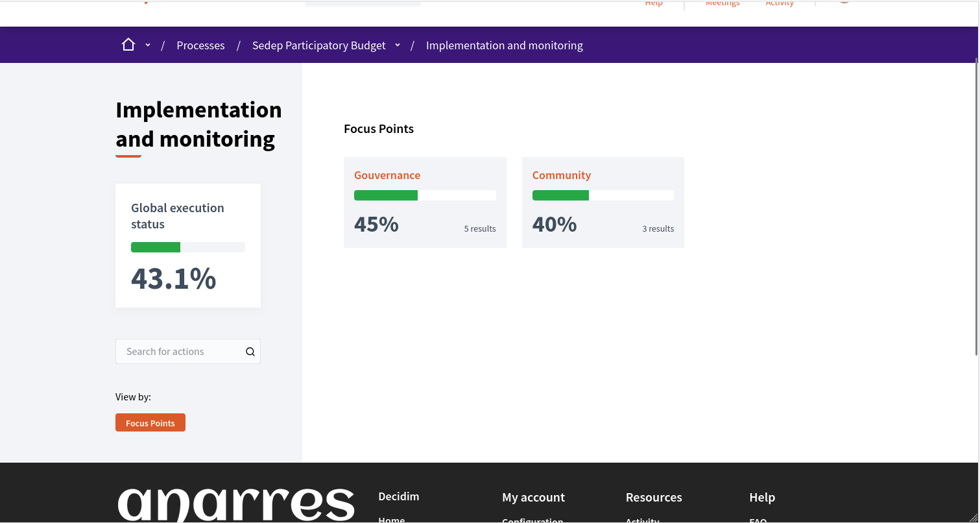980x523 pixels.
Task: Click the anarres logo in the footer
Action: coord(235,505)
